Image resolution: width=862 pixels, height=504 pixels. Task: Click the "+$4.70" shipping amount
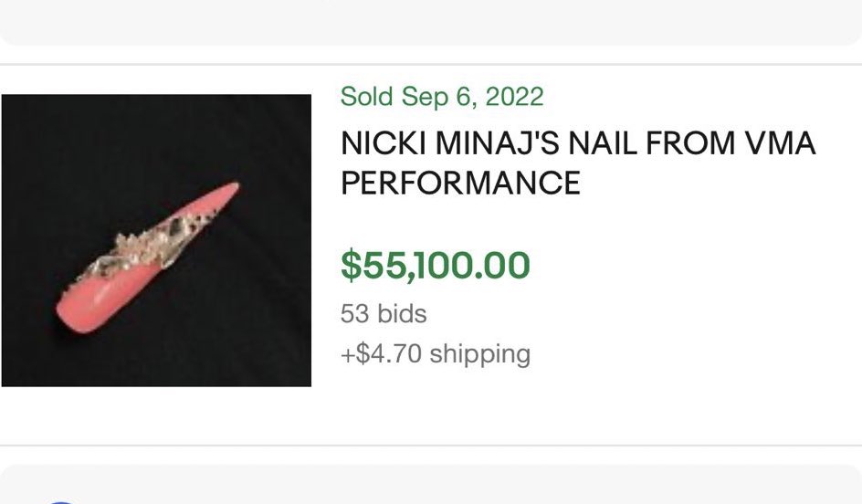(x=381, y=353)
